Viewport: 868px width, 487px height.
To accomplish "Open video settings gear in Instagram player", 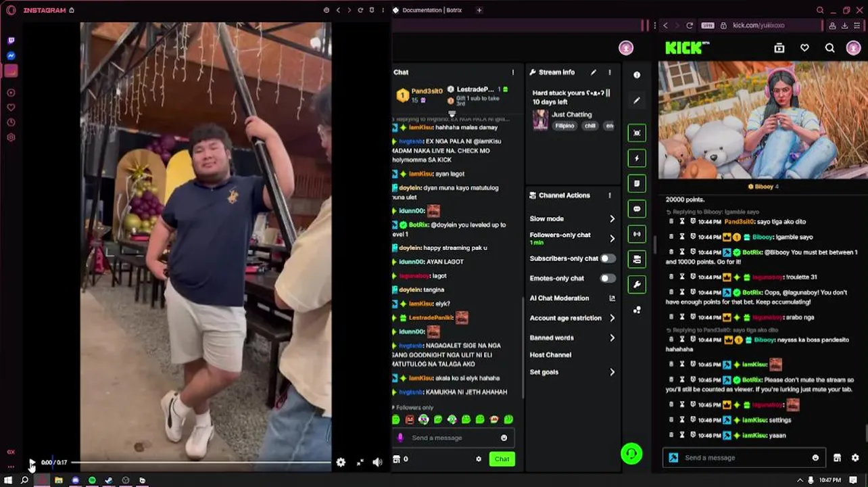I will click(341, 463).
